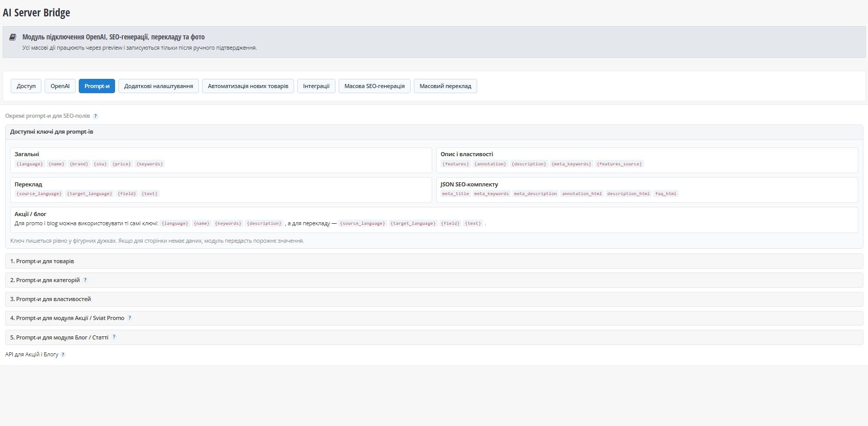This screenshot has width=868, height=426.
Task: Click the {field} key under Переклад
Action: 127,194
